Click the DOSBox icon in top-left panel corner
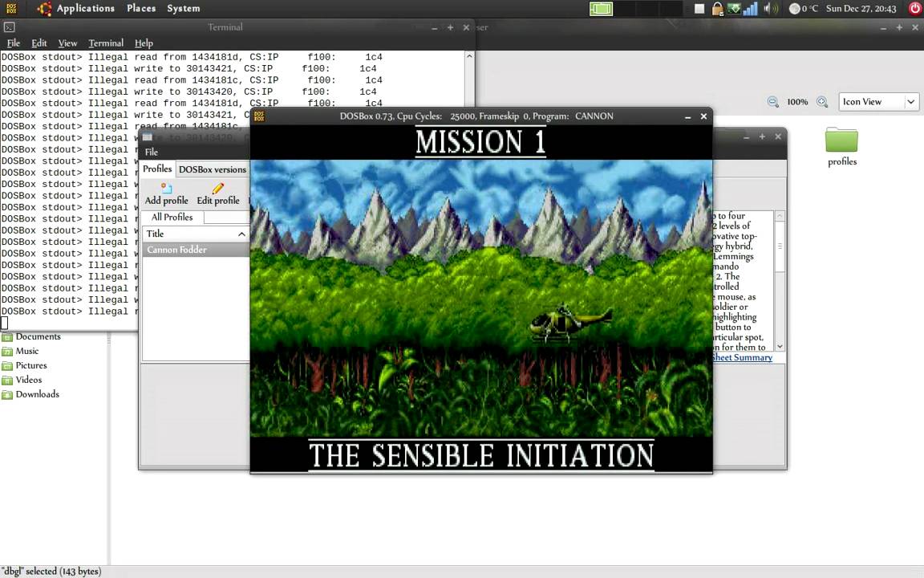This screenshot has height=578, width=924. pos(11,8)
